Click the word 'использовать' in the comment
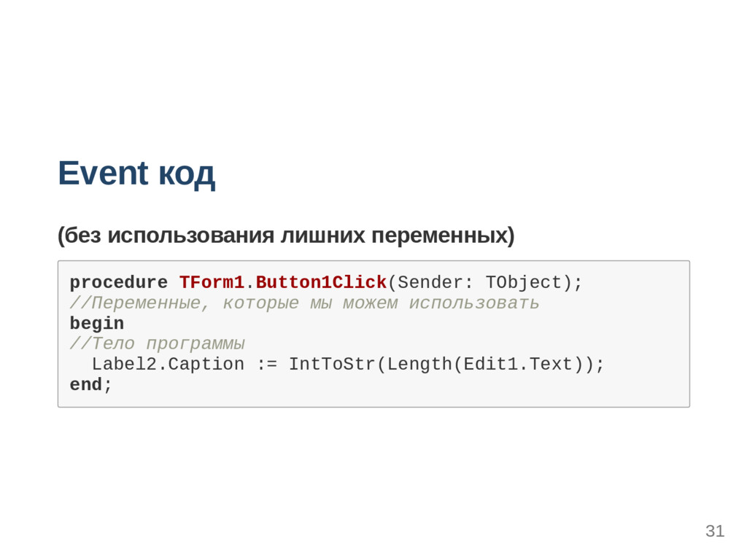The height and width of the screenshot is (560, 747). pyautogui.click(x=474, y=303)
